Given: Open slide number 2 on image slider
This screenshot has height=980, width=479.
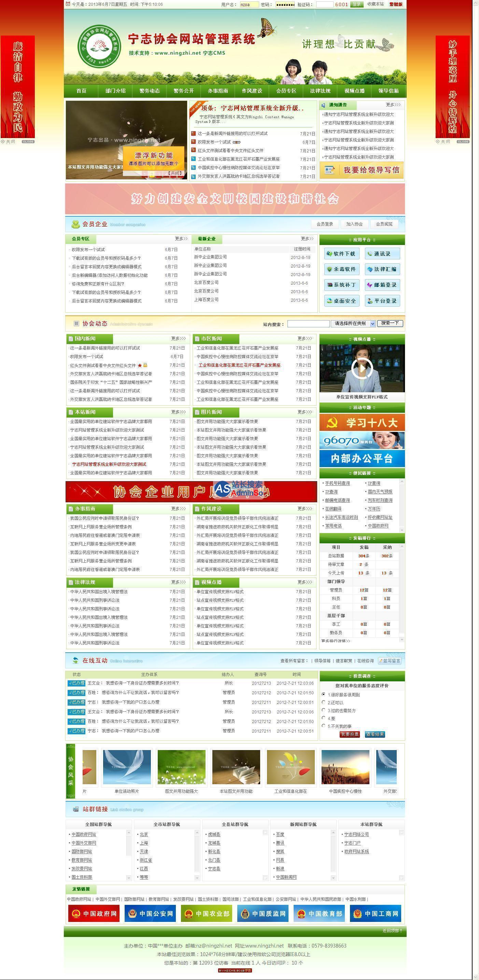Looking at the screenshot, I should [152, 174].
